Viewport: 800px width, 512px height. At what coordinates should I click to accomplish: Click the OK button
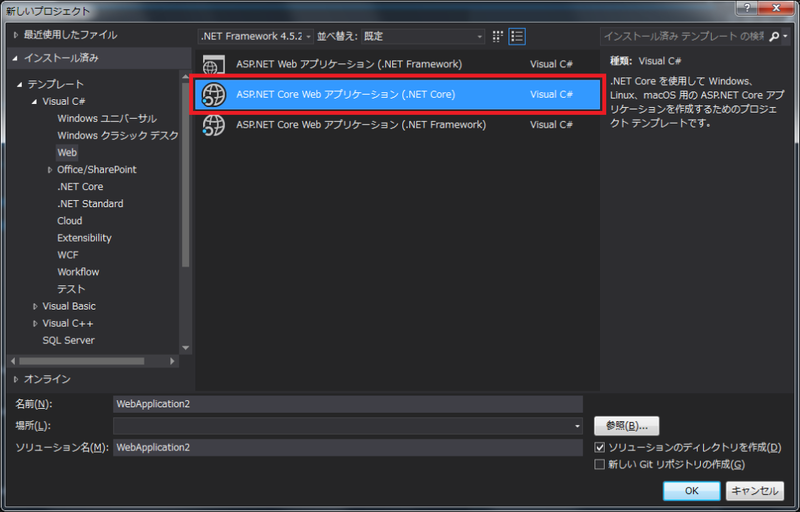(x=691, y=491)
